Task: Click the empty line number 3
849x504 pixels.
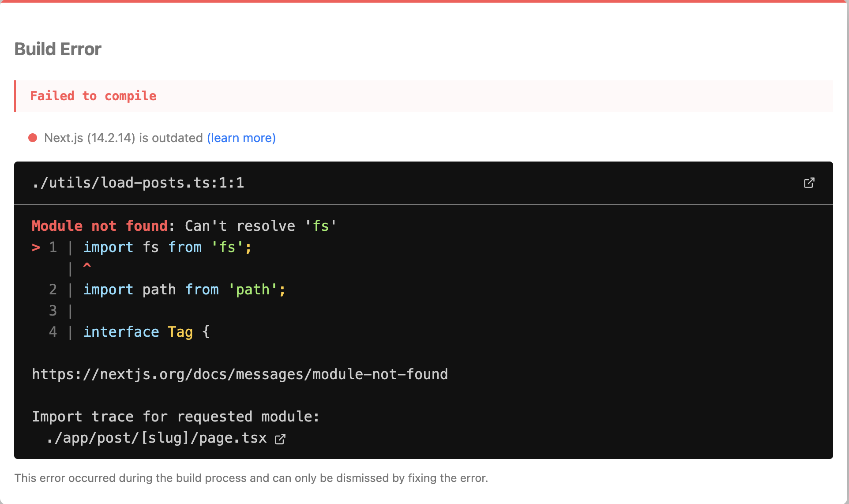Action: click(x=53, y=311)
